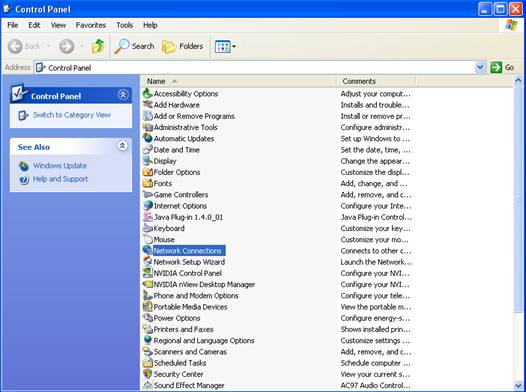Click the scrollbar down arrow

518,385
